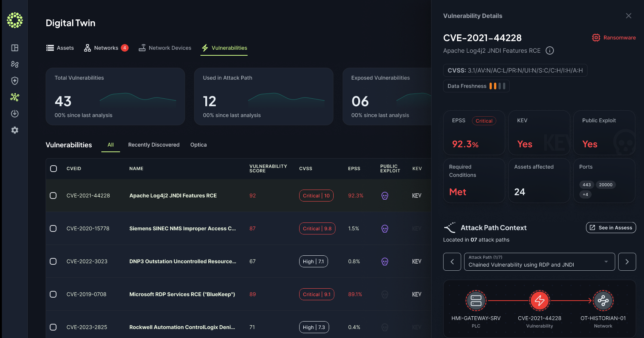Click the info icon next to Apache Log4j2 title

coord(550,50)
